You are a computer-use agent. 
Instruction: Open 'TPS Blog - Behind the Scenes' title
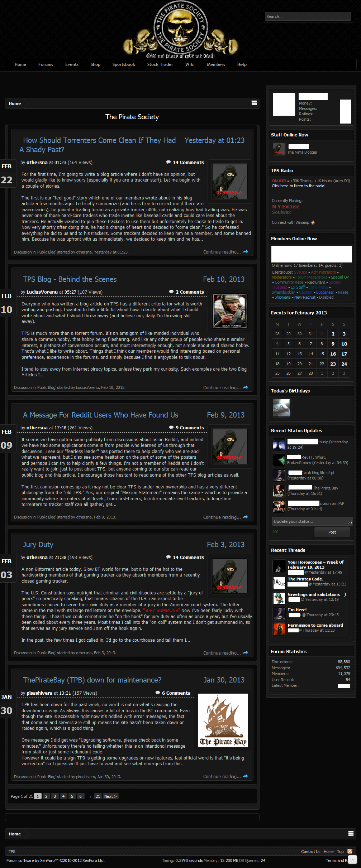point(70,279)
